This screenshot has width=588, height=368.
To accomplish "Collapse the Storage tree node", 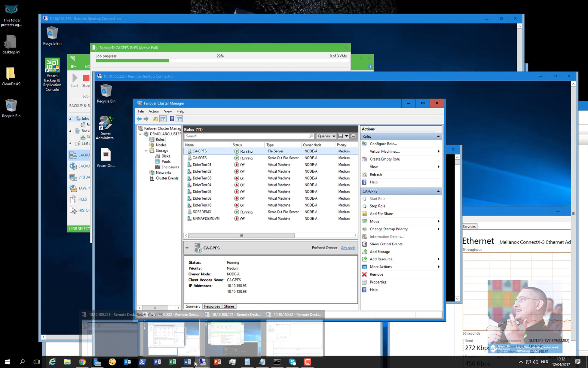I will [146, 151].
